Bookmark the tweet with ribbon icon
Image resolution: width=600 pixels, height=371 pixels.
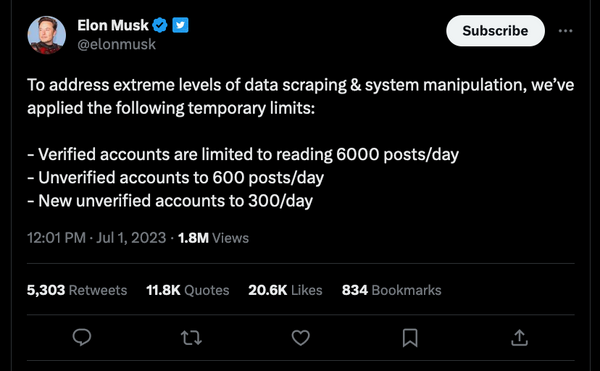[410, 338]
